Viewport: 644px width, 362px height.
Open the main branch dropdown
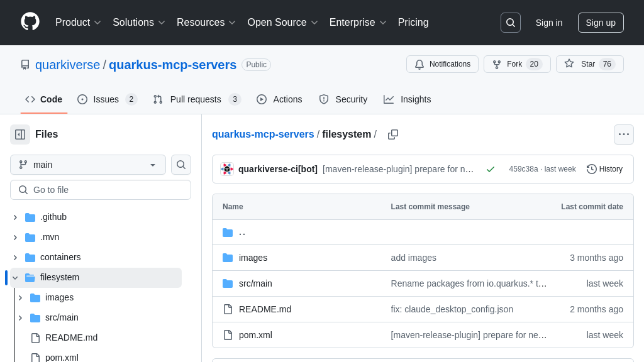tap(88, 165)
